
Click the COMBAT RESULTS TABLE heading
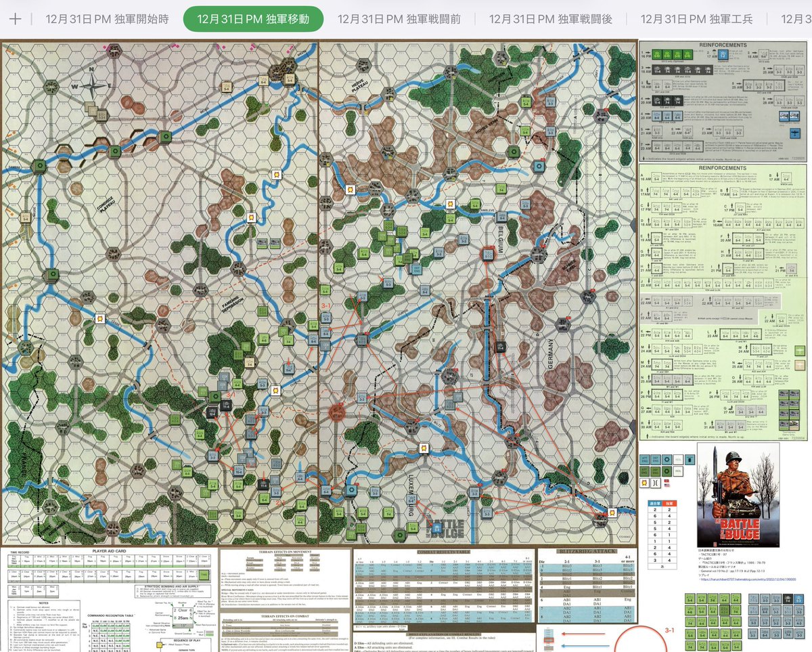[443, 550]
